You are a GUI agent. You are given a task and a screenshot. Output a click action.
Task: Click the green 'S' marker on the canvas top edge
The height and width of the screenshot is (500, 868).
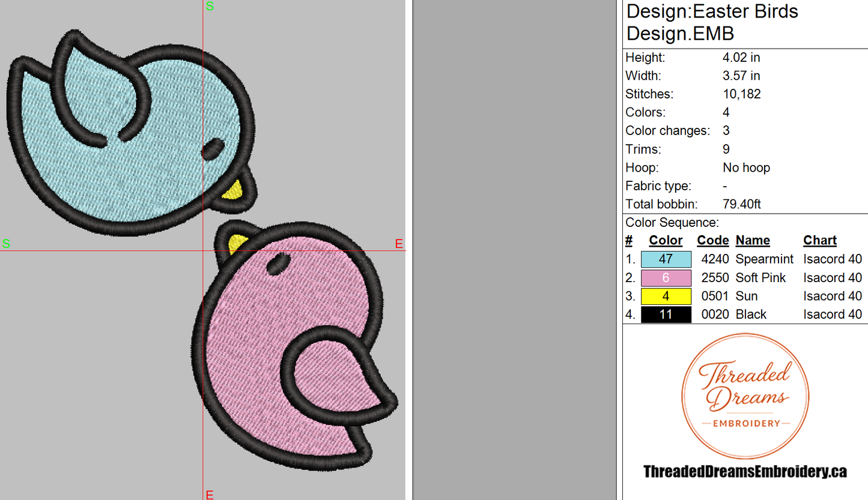pos(210,6)
